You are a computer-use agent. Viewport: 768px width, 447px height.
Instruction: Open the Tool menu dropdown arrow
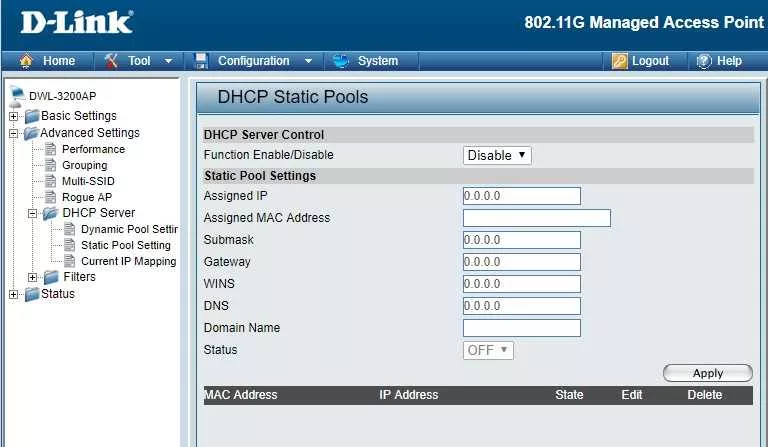168,61
